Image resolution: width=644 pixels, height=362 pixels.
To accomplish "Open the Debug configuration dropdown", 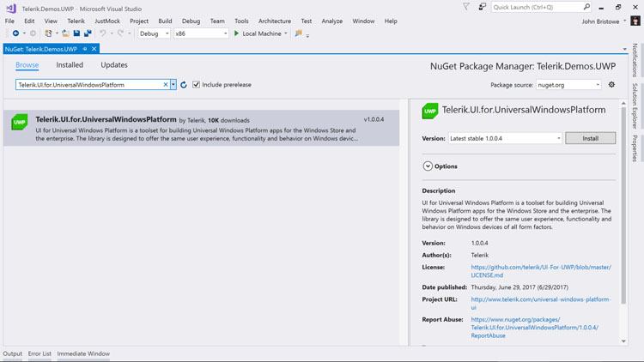I will coord(154,33).
